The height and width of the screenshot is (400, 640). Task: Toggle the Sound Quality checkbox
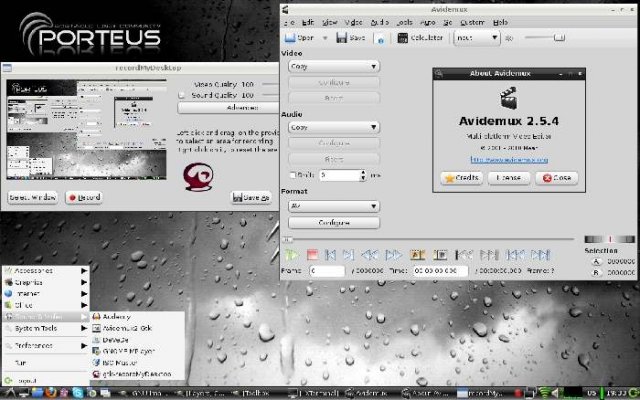(x=181, y=95)
